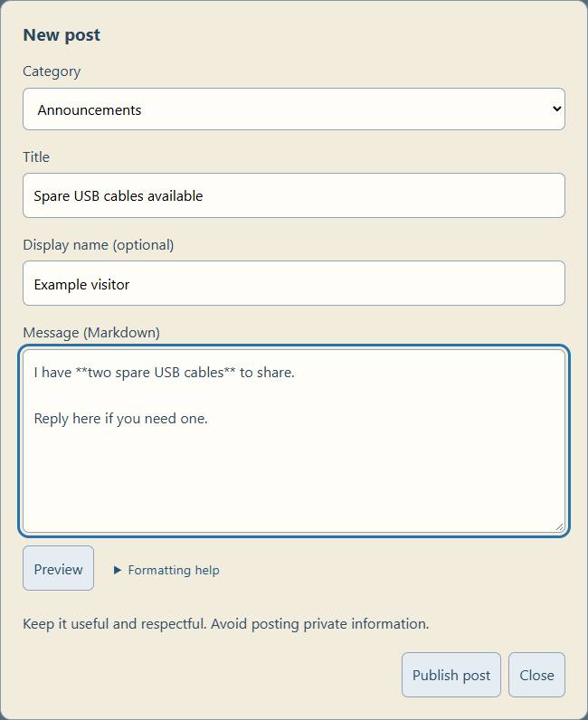Click the Preview button

tap(58, 568)
